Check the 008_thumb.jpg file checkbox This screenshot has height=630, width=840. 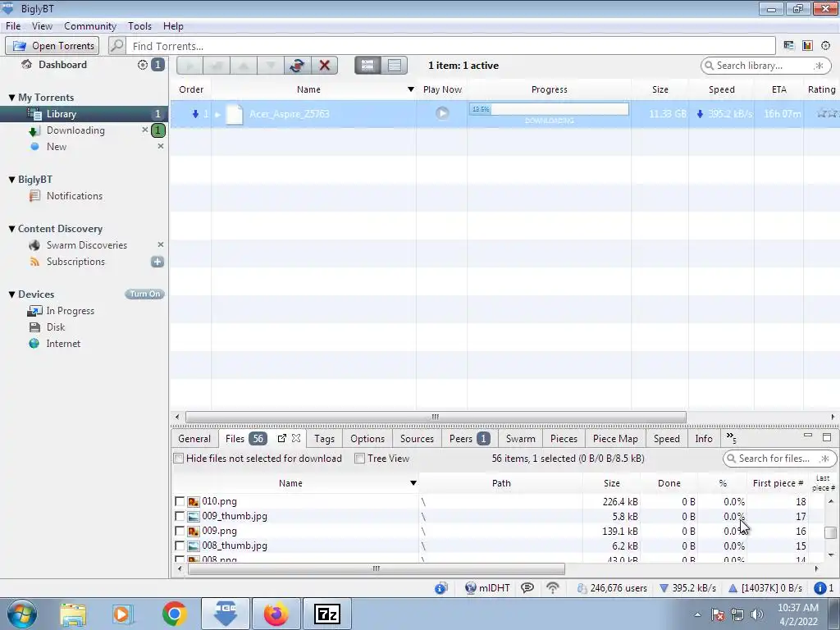[180, 546]
